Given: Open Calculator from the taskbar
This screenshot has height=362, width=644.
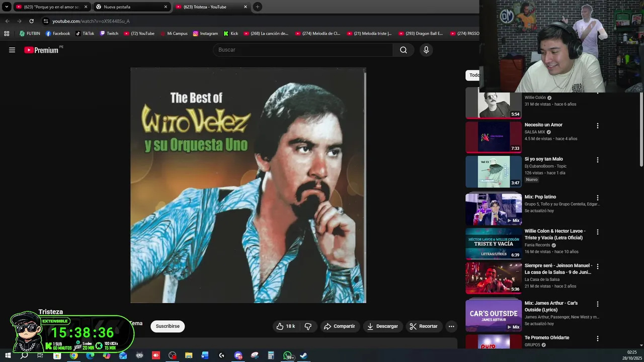Looking at the screenshot, I should point(271,355).
